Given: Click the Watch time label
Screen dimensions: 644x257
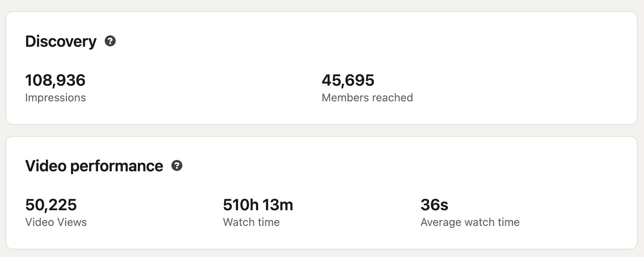Looking at the screenshot, I should (x=251, y=222).
